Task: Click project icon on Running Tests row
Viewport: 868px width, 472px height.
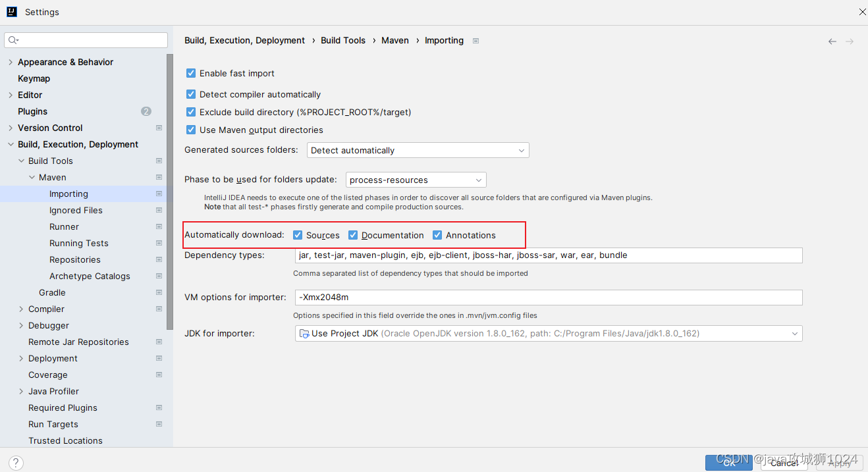Action: click(159, 243)
